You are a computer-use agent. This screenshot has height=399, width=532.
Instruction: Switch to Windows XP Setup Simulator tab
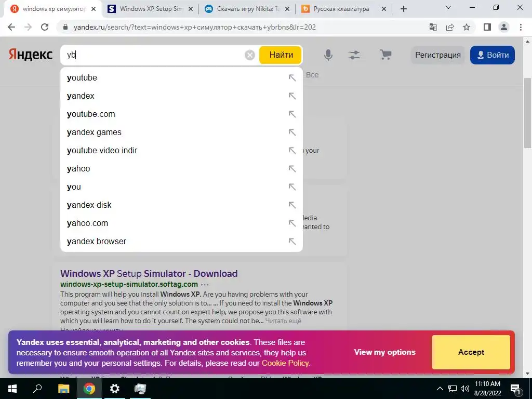pos(150,9)
